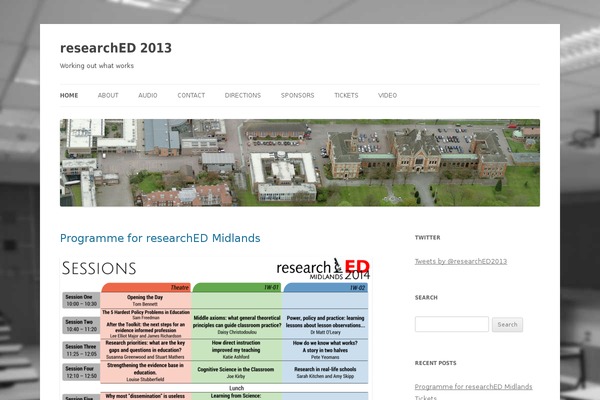Click 'How direct instruction improved my teaching' session
600x400 pixels.
pos(236,350)
